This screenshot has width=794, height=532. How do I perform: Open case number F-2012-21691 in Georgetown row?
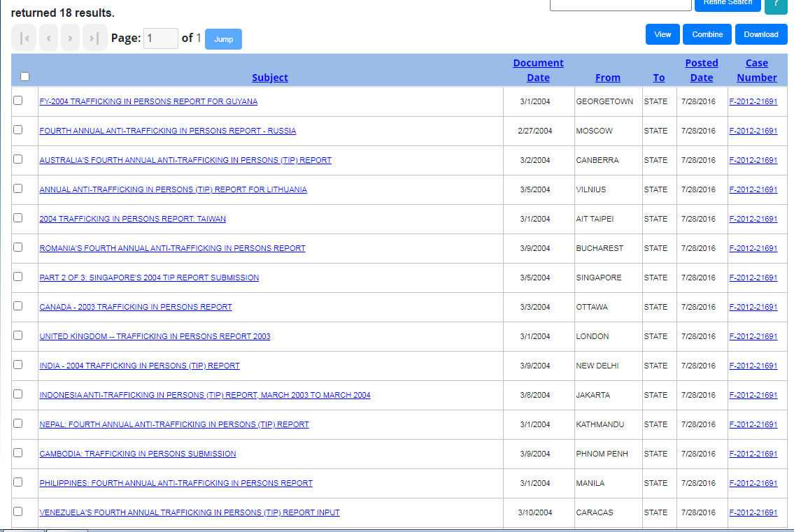[x=753, y=101]
